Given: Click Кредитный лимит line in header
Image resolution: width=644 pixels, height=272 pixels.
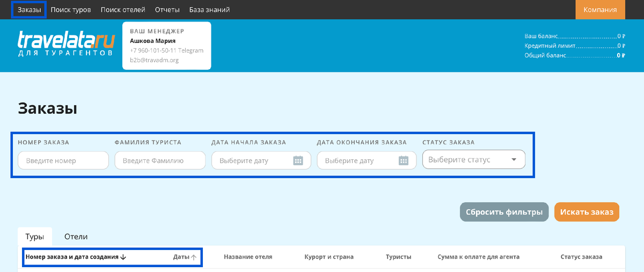Looking at the screenshot, I should [x=575, y=46].
